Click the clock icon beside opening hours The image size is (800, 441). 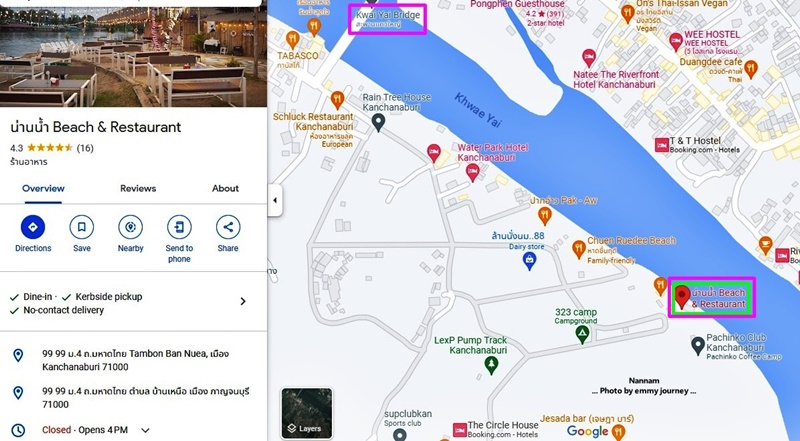click(x=18, y=430)
